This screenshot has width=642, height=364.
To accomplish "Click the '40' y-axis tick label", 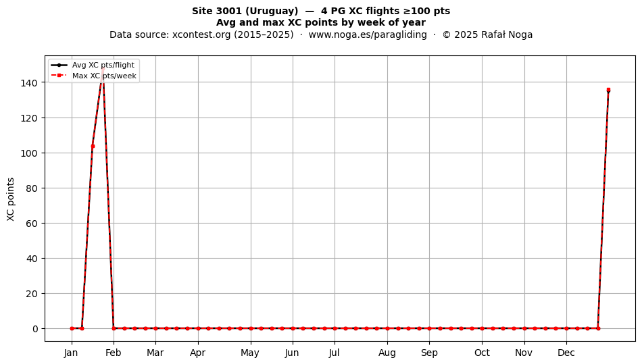I will [32, 259].
